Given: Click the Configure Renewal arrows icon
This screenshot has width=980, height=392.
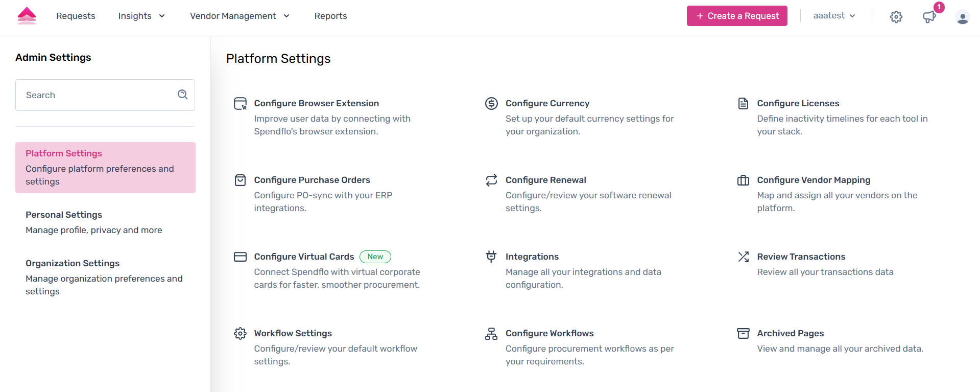Looking at the screenshot, I should tap(491, 180).
